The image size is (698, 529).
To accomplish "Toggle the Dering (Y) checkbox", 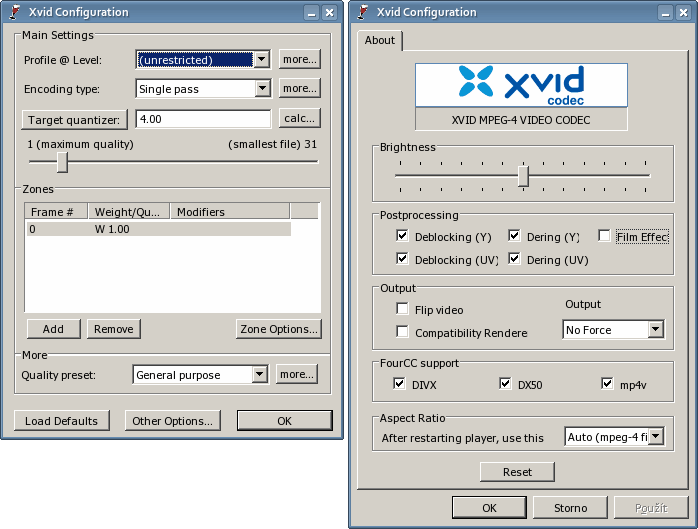I will (x=514, y=236).
